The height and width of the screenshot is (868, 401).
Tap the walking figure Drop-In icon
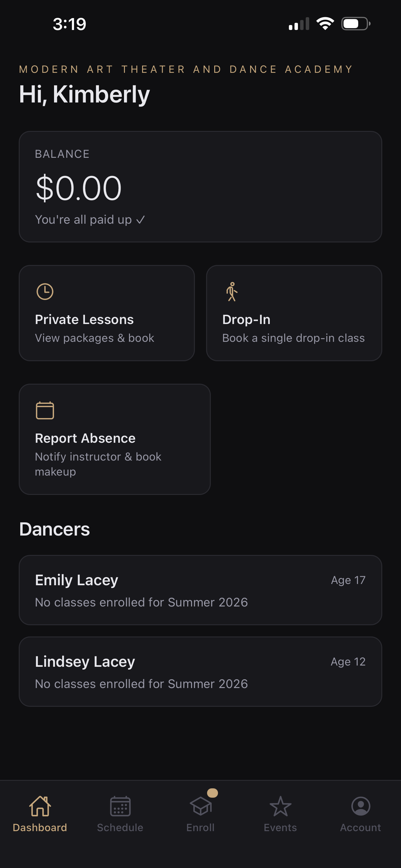tap(232, 292)
